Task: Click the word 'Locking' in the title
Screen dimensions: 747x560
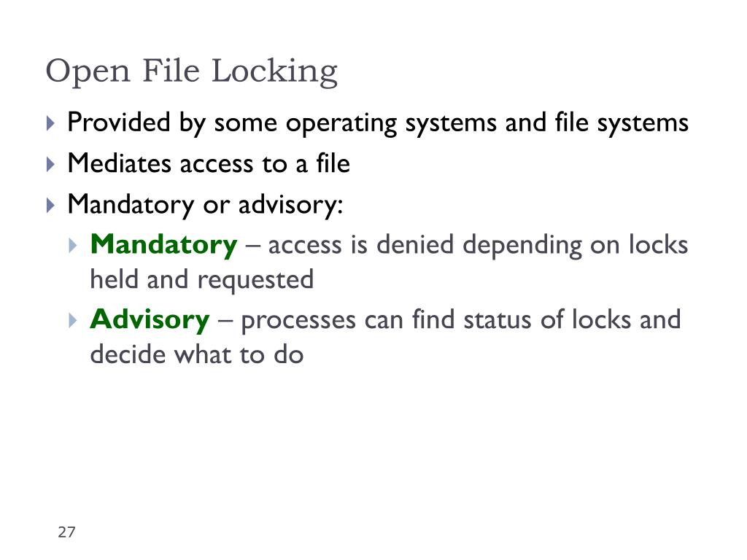Action: (274, 72)
